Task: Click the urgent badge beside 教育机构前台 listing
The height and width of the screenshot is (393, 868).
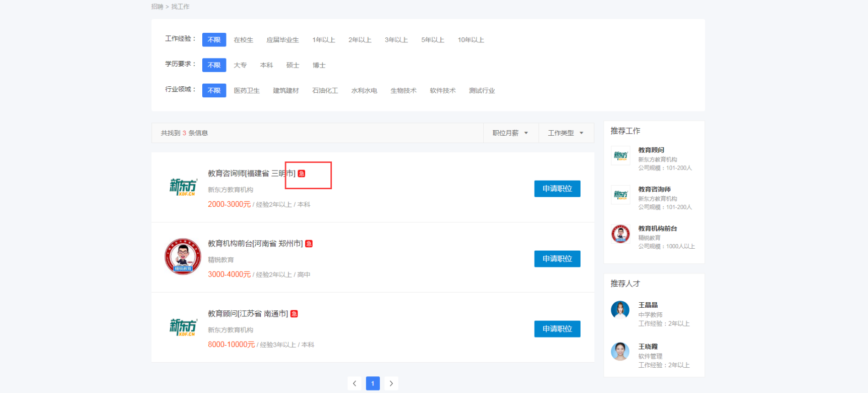Action: [309, 244]
